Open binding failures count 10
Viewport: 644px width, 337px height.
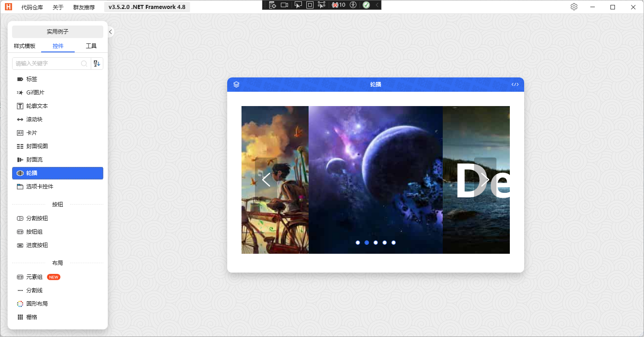(339, 5)
